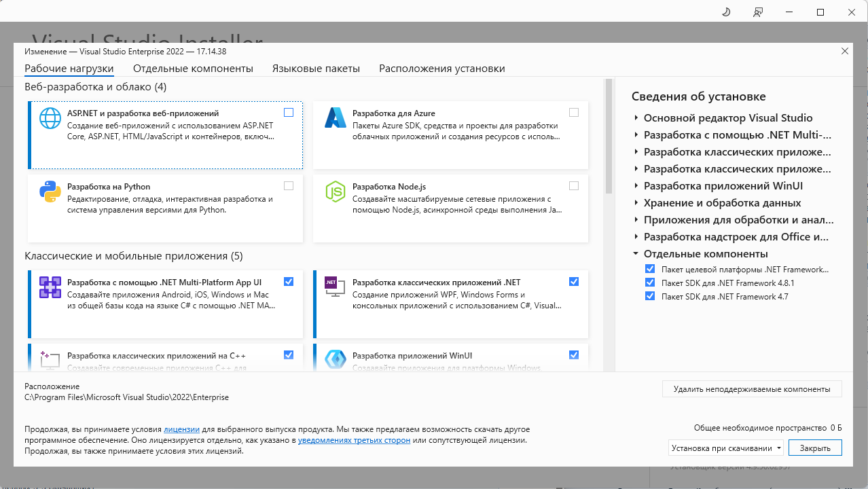Select the 'Разработка на Python' workload title
The width and height of the screenshot is (868, 489).
click(x=109, y=187)
